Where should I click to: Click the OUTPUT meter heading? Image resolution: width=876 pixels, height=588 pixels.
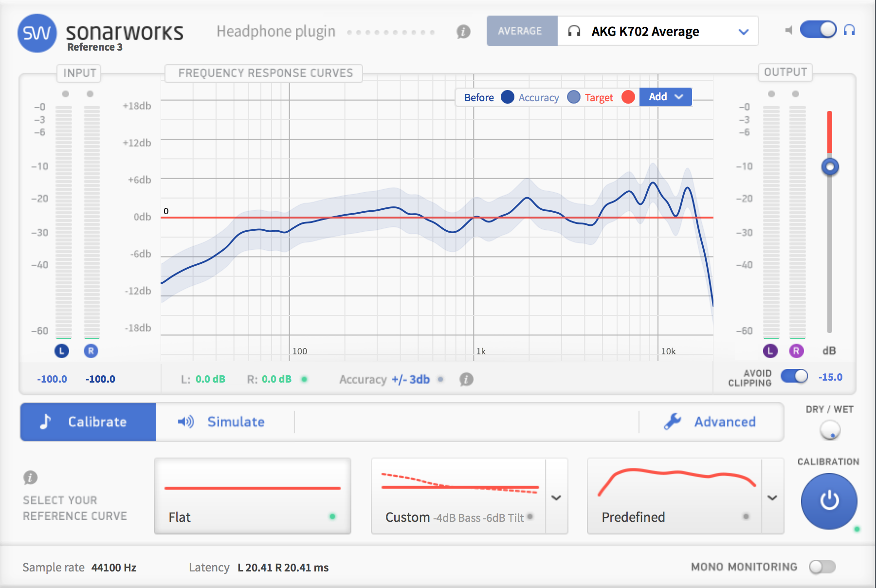[785, 72]
